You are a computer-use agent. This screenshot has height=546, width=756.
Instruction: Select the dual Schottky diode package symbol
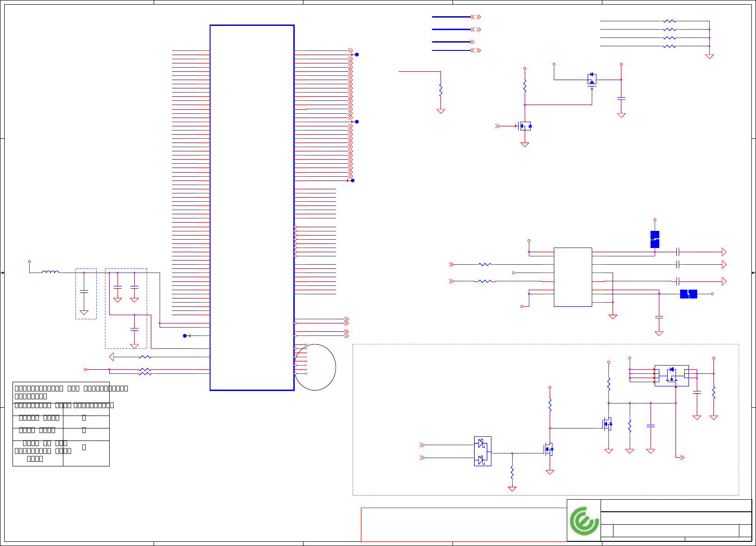483,451
